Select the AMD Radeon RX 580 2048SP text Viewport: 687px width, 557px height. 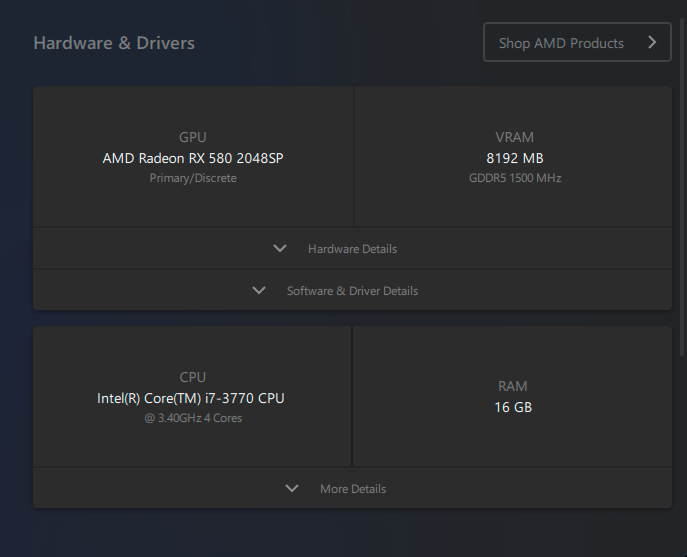tap(193, 158)
